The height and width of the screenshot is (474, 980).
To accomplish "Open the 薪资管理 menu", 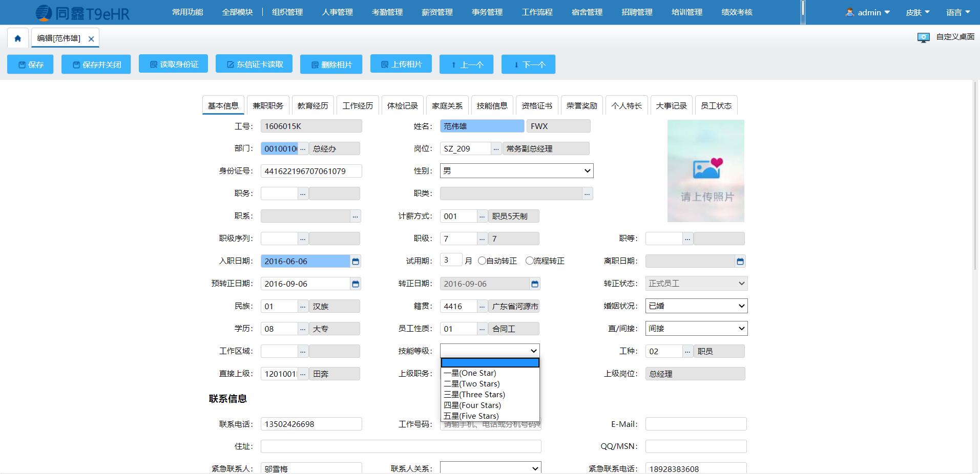I will pos(436,12).
